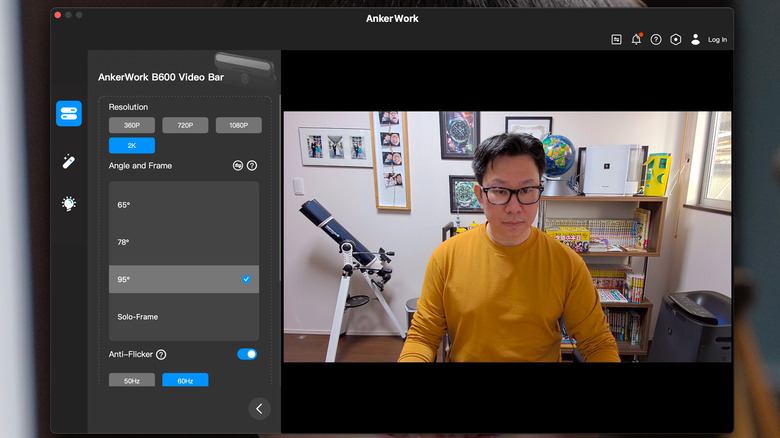Click the icon left of Angle and Frame help
This screenshot has height=438, width=780.
pyautogui.click(x=238, y=166)
